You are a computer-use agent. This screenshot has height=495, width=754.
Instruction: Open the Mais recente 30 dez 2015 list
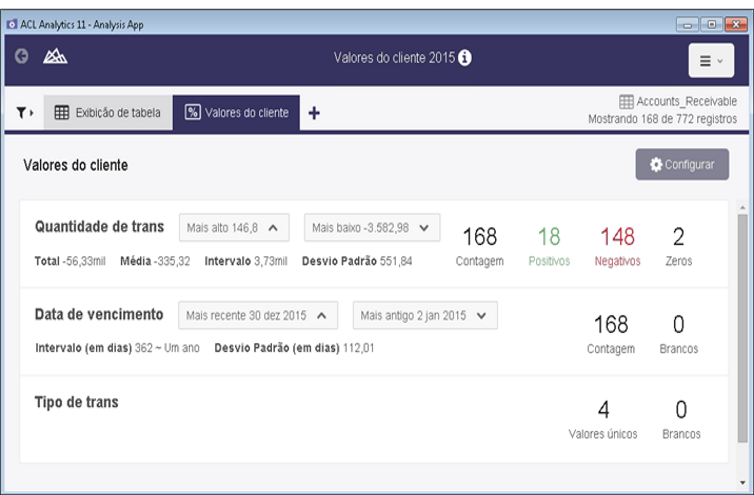pos(257,316)
